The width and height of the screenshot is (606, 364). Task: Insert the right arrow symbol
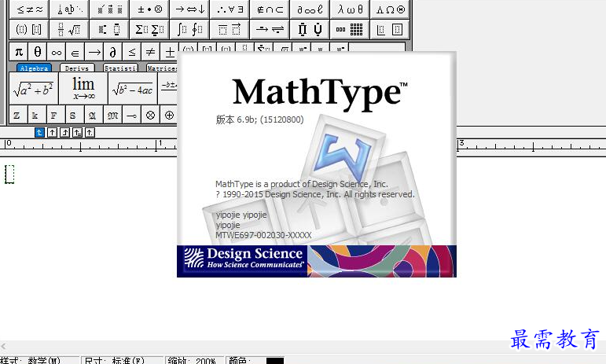click(94, 52)
